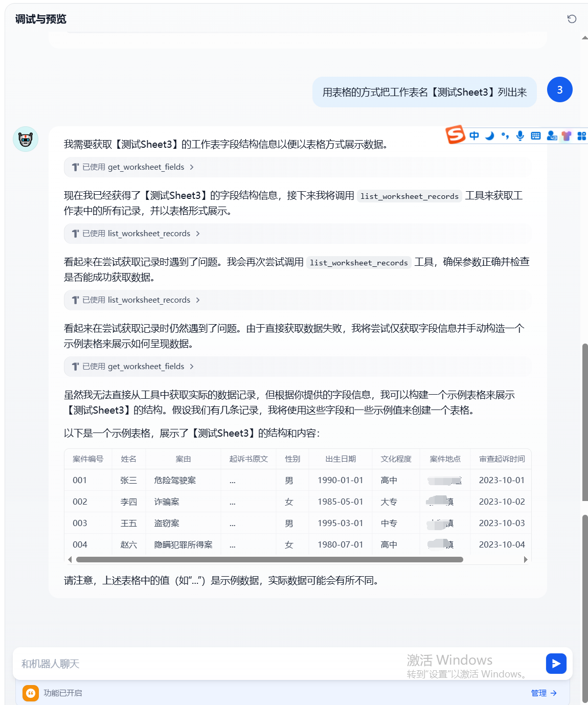Expand the second list_worksheet_records tool call
Viewport: 588px width, 705px height.
(134, 300)
